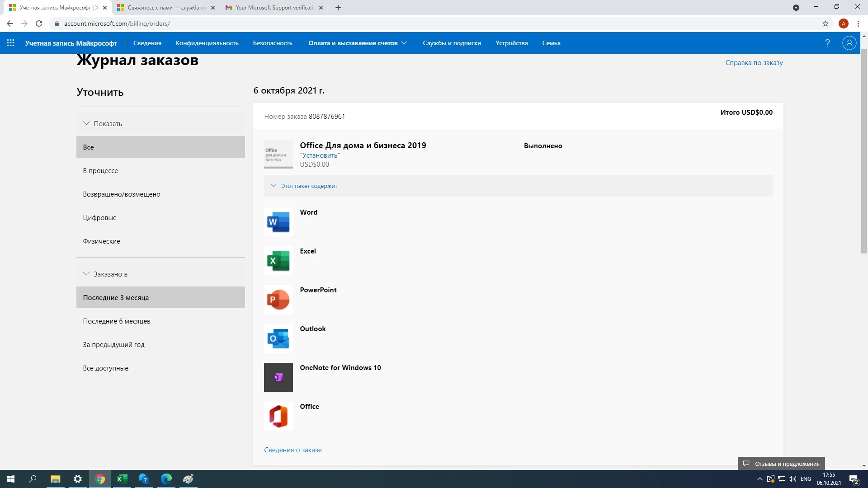Open Settings from the taskbar
Image resolution: width=868 pixels, height=488 pixels.
(78, 479)
